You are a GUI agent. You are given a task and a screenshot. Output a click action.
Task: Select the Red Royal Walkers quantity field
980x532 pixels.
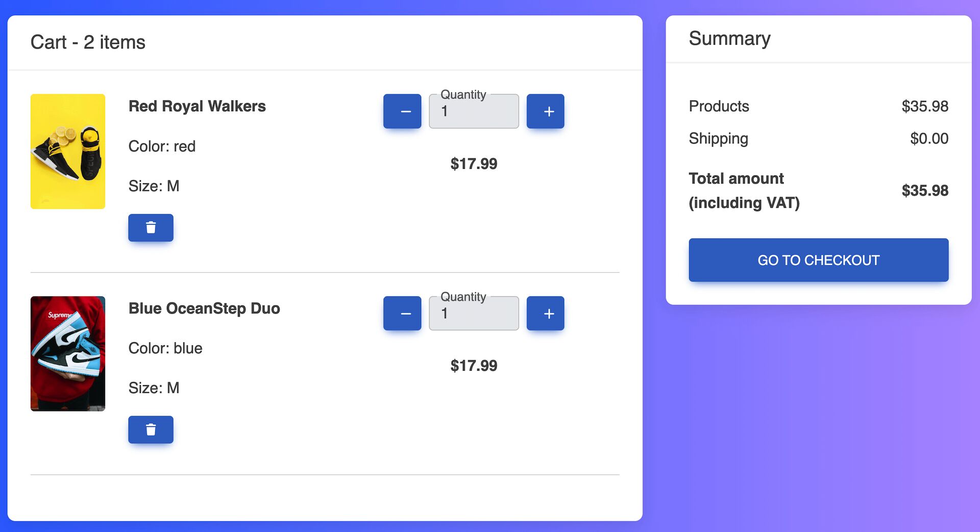474,111
